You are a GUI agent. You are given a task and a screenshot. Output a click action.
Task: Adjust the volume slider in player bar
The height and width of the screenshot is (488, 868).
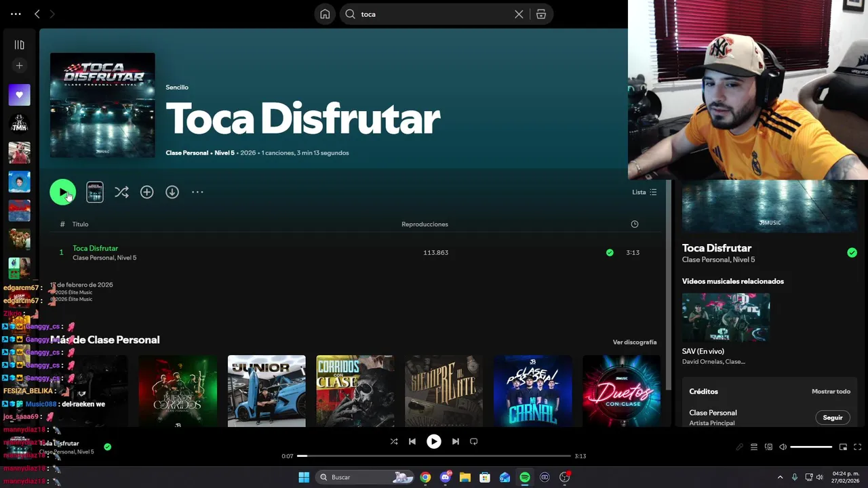point(811,447)
